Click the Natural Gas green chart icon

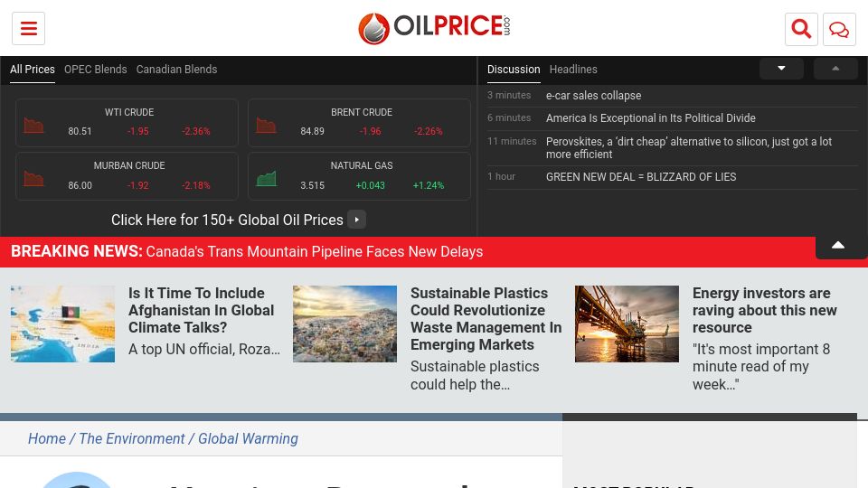[x=266, y=179]
